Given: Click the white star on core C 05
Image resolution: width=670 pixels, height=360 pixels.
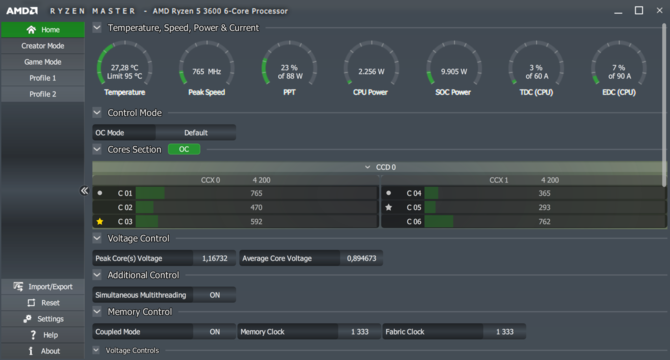Looking at the screenshot, I should click(388, 207).
